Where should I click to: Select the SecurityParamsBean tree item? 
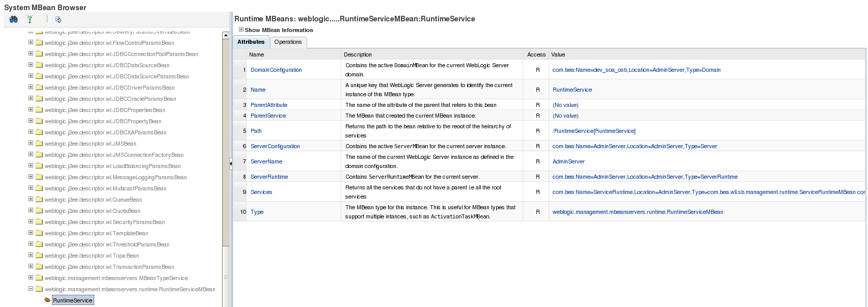104,222
